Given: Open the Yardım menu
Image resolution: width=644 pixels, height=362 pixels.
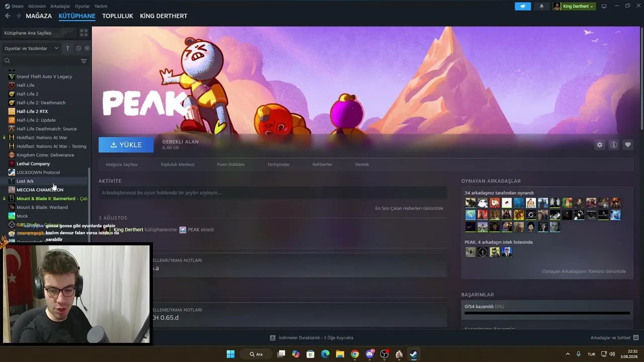Looking at the screenshot, I should (x=101, y=6).
